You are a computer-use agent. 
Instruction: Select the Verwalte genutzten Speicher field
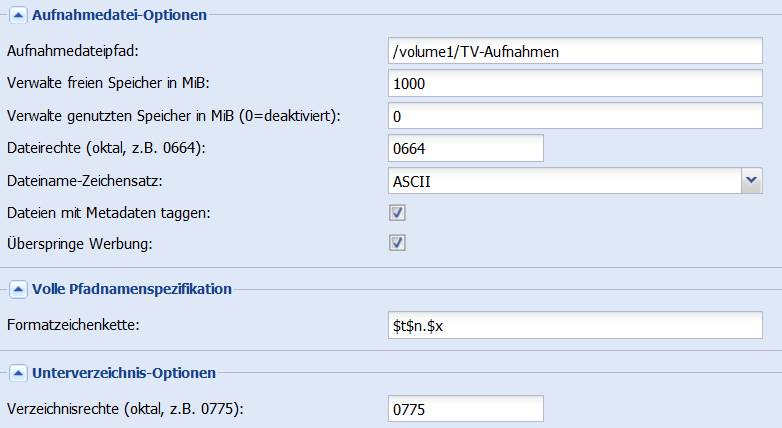[x=575, y=116]
